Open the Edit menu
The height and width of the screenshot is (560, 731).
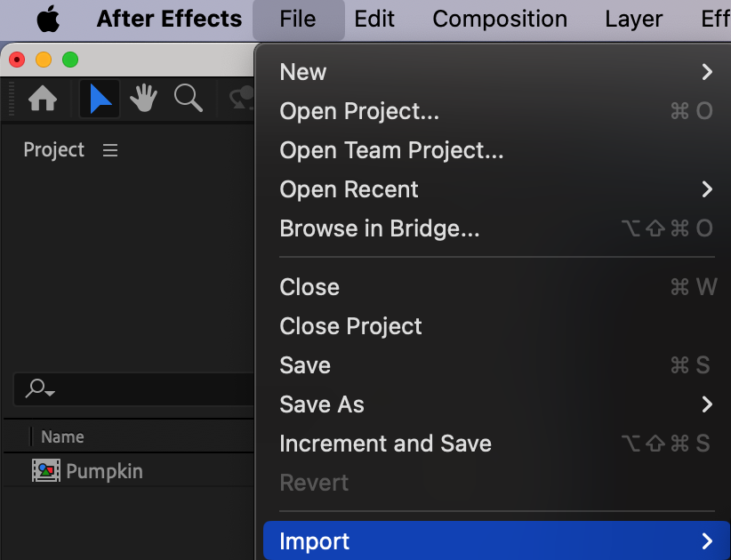(x=374, y=19)
